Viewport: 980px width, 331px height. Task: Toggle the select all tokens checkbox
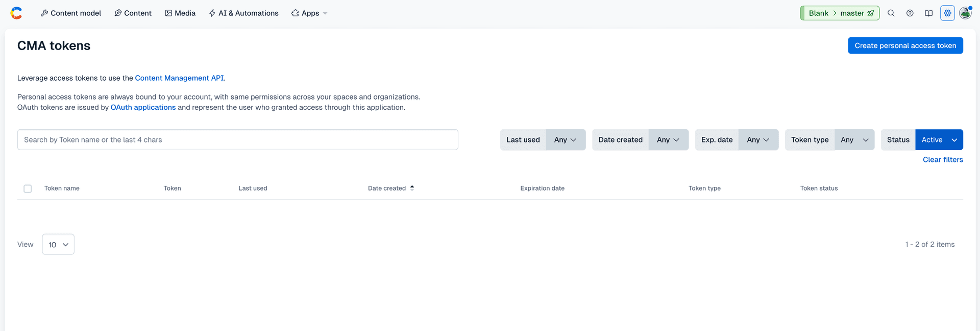point(28,188)
